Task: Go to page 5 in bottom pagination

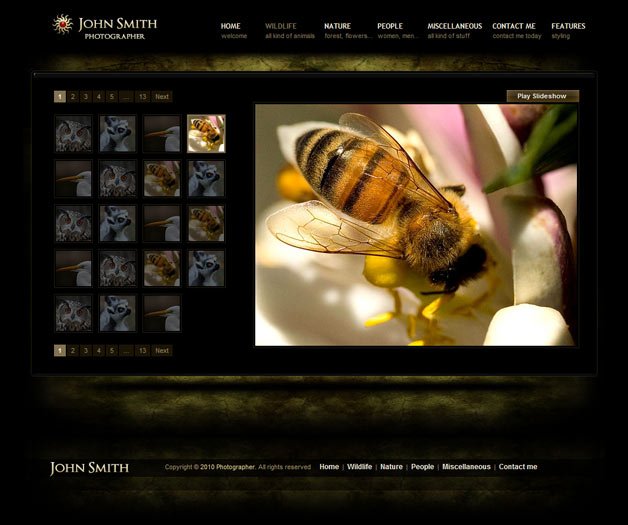Action: 112,351
